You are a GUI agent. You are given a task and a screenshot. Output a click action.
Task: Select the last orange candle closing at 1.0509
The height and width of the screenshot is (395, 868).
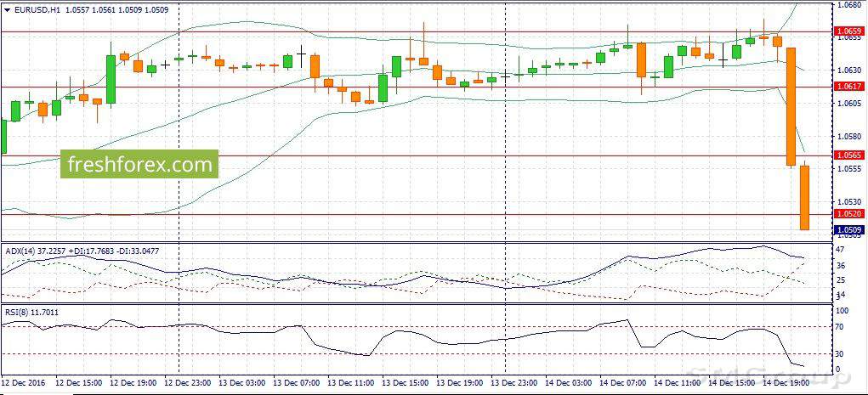coord(804,197)
